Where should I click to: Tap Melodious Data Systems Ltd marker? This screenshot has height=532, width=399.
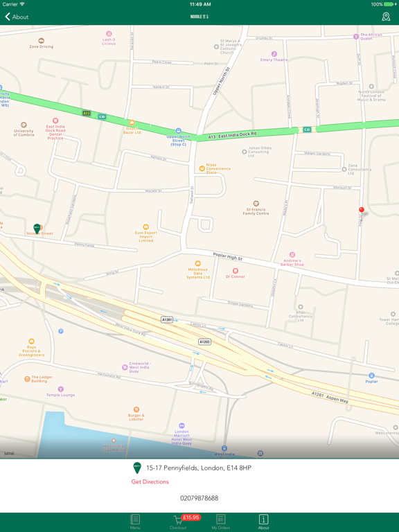198,263
